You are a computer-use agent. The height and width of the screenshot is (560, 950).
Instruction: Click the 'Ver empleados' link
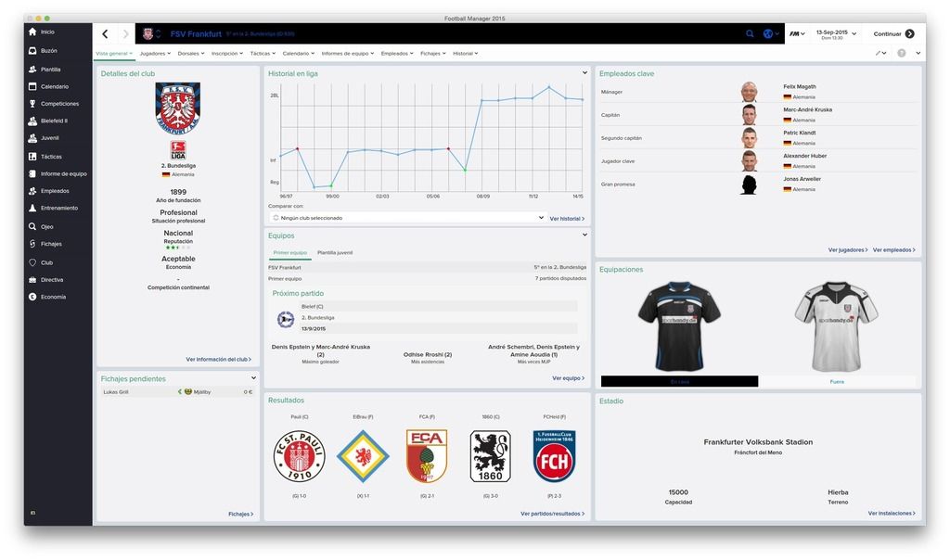894,250
